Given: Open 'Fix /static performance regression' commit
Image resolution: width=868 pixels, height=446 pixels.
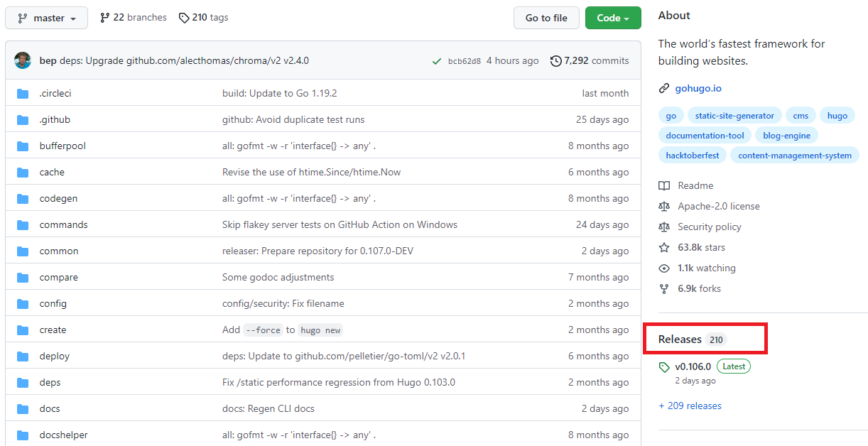Looking at the screenshot, I should coord(339,382).
